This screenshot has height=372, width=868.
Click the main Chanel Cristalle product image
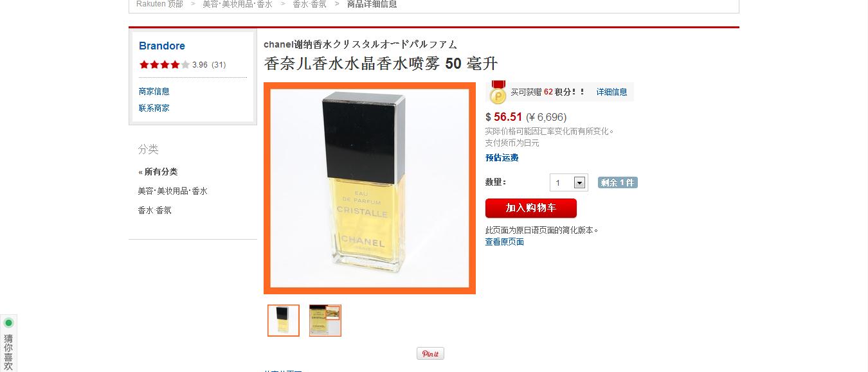(370, 188)
